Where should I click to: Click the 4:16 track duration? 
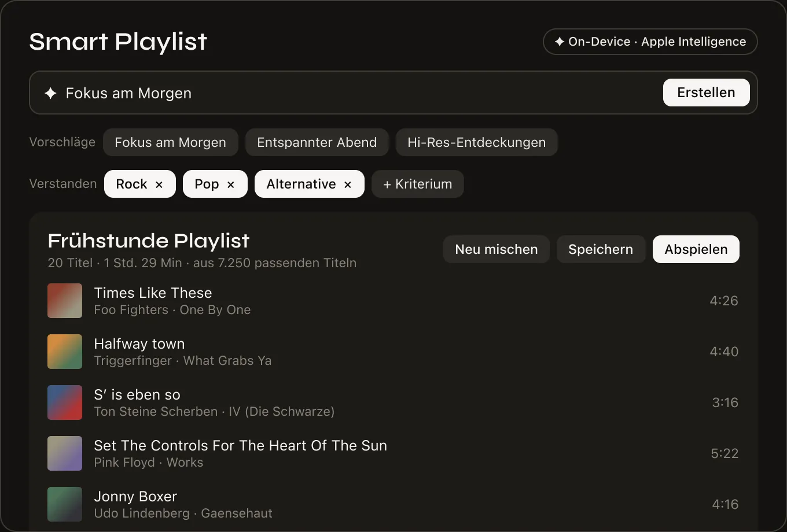[x=725, y=504]
